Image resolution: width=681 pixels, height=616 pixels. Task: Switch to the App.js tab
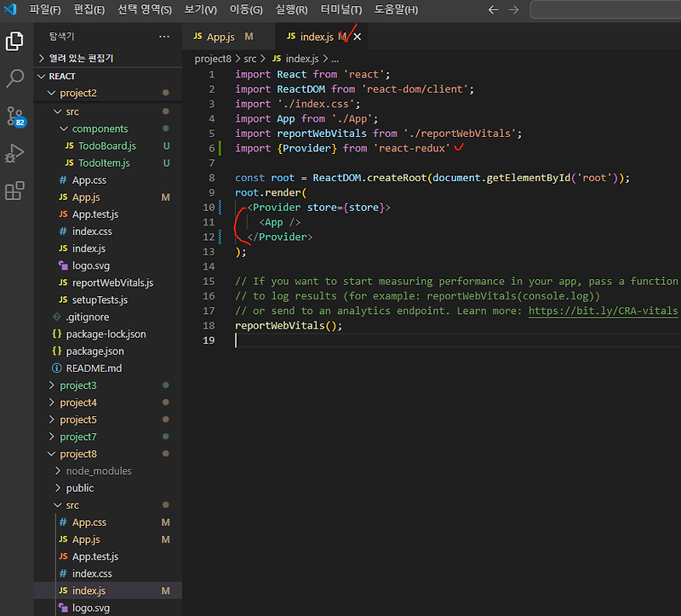click(221, 37)
